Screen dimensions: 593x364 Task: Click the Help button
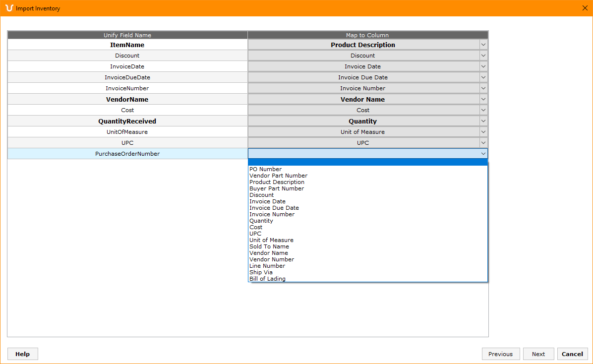pyautogui.click(x=22, y=354)
